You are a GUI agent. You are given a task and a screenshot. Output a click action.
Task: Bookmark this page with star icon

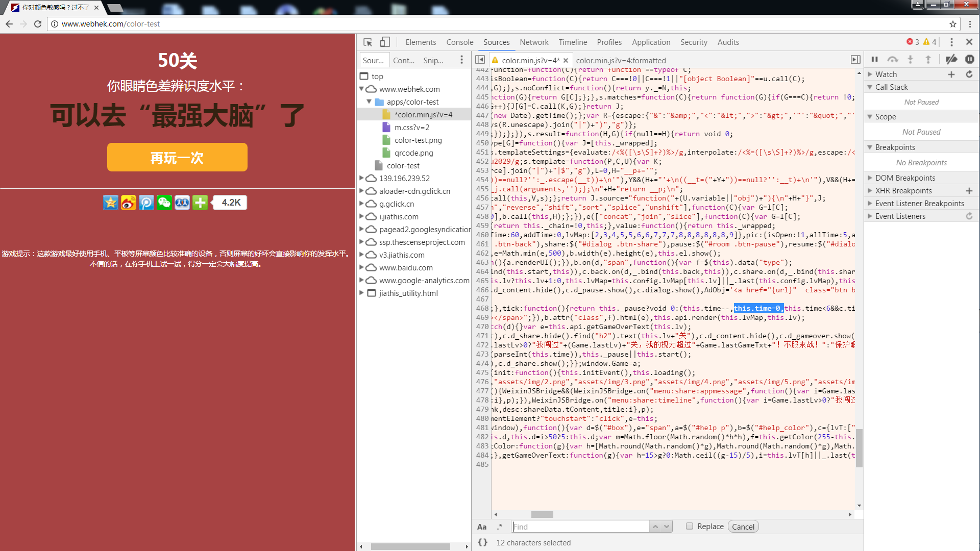(952, 24)
